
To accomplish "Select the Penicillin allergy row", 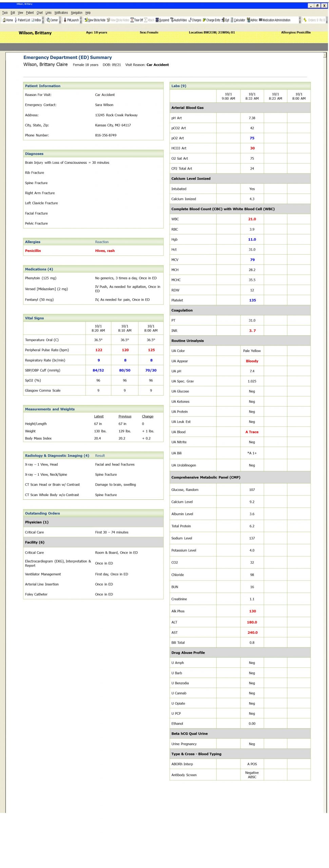I will coord(93,251).
